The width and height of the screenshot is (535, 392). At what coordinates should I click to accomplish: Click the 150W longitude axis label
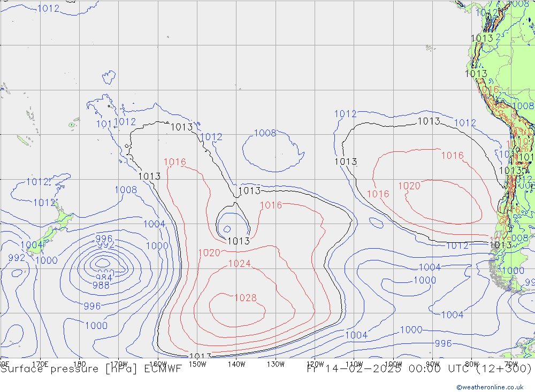click(x=197, y=364)
